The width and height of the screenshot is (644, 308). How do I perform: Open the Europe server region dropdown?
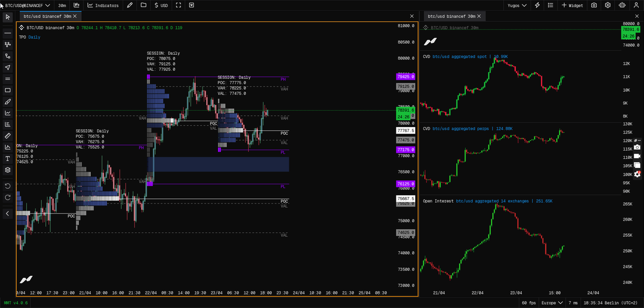click(552, 303)
